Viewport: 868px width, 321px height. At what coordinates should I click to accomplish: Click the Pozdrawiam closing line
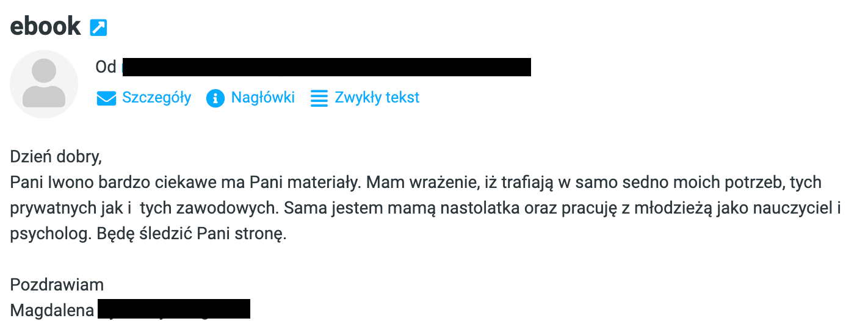click(x=57, y=285)
